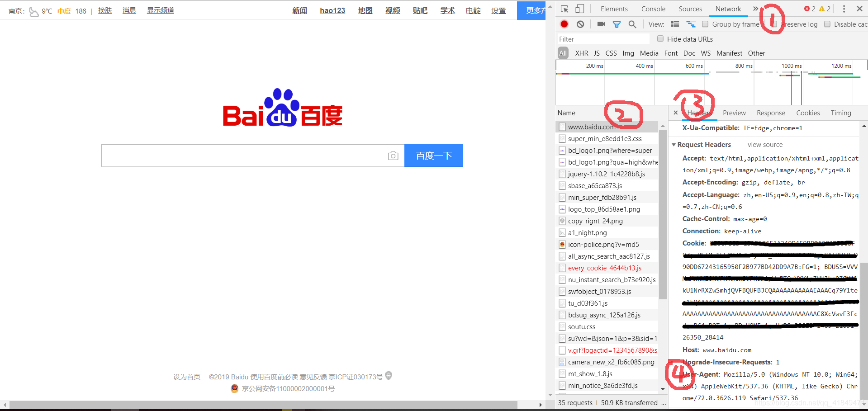The height and width of the screenshot is (411, 868).
Task: Open the 新闻 news link
Action: click(299, 10)
